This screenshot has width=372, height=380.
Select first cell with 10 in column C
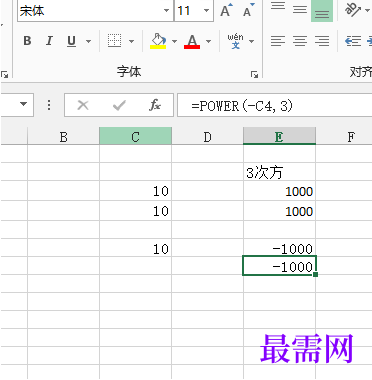pos(135,191)
